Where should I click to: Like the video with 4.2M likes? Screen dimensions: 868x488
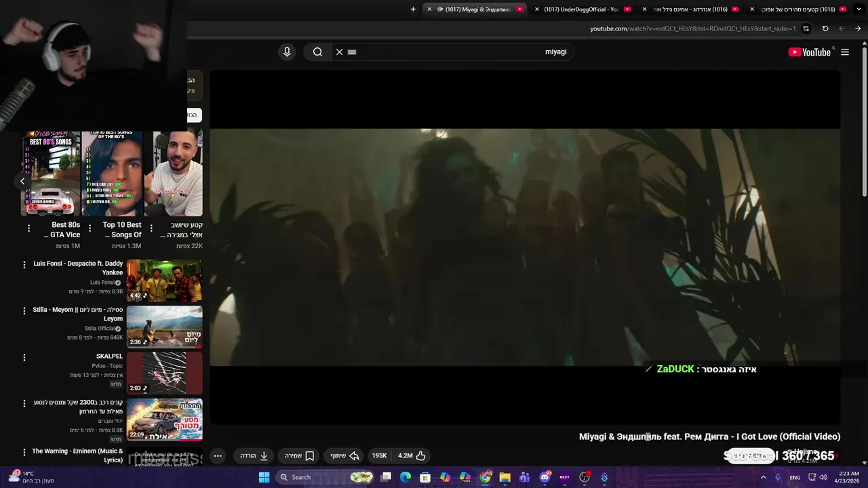[412, 455]
